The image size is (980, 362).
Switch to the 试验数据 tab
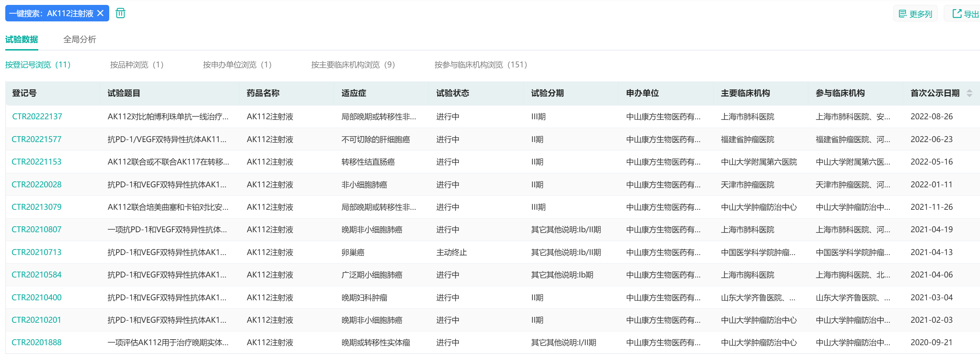pos(22,40)
